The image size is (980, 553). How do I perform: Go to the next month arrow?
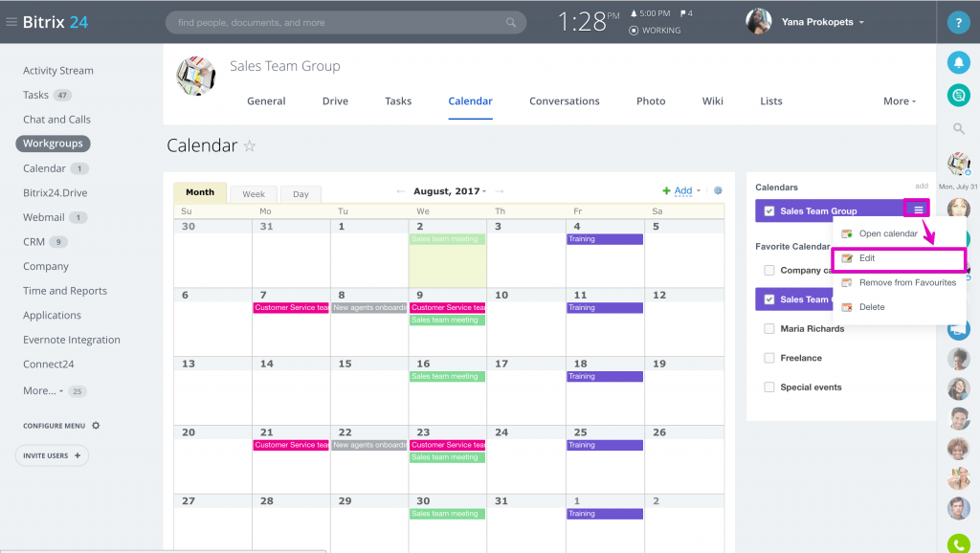point(500,191)
